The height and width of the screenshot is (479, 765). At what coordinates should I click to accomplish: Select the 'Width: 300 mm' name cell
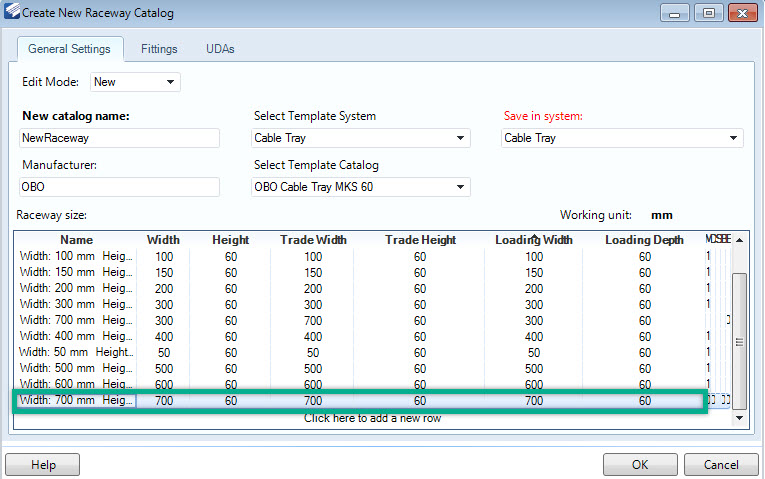point(76,304)
